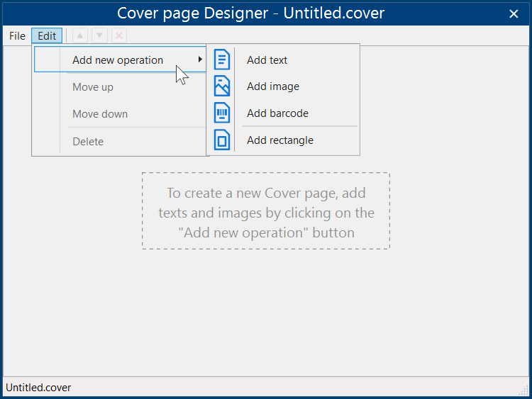The height and width of the screenshot is (399, 532).
Task: Click the Add barcode icon
Action: click(x=222, y=113)
